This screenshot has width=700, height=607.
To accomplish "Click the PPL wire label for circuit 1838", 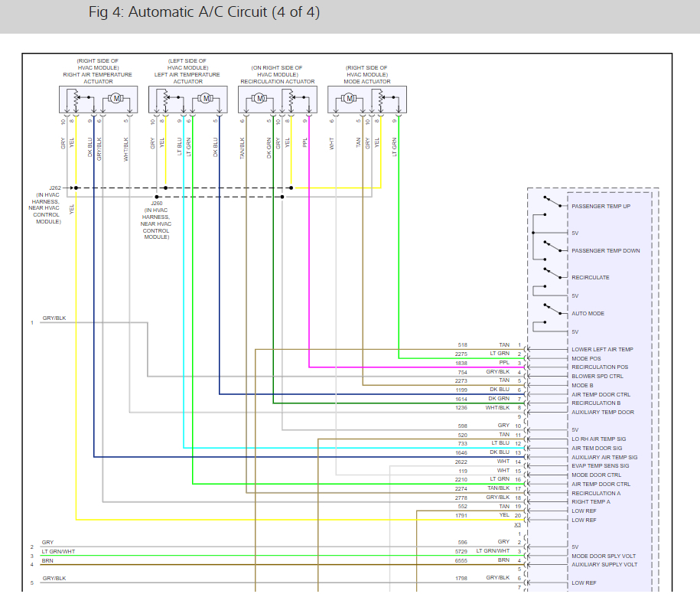I will (504, 363).
